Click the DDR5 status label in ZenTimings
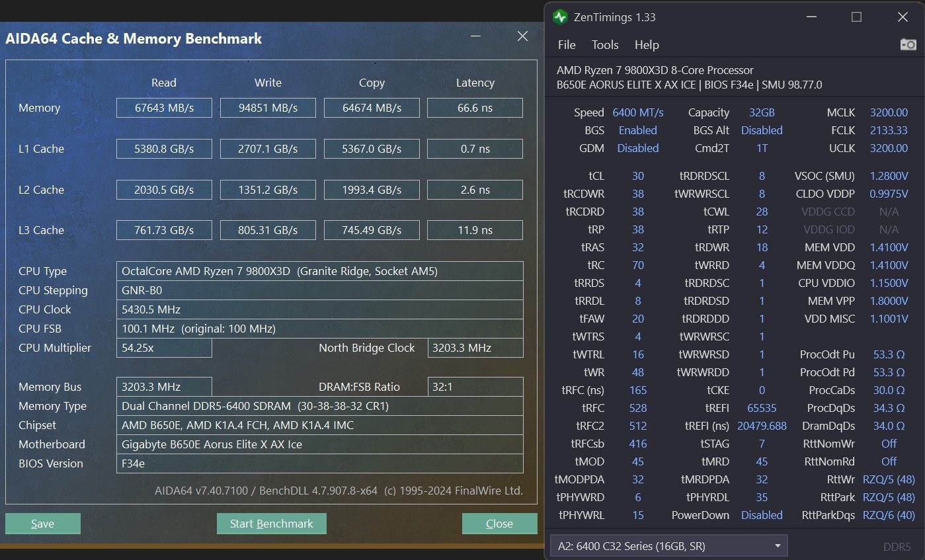 [897, 547]
